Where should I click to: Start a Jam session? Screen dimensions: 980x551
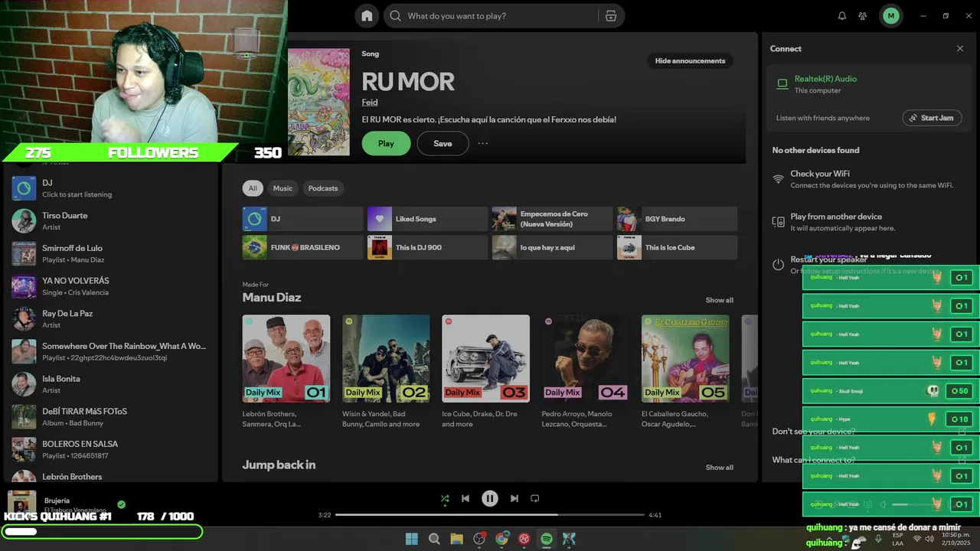932,118
